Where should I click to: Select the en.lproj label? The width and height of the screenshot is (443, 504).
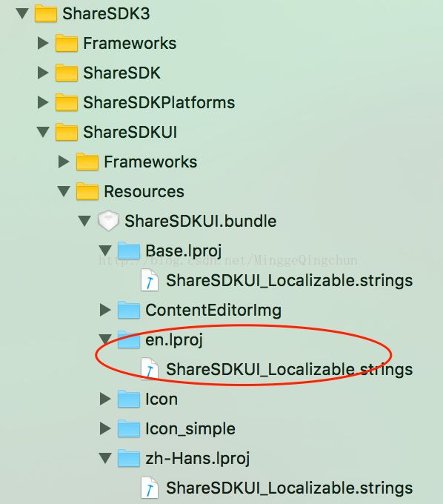pos(174,340)
